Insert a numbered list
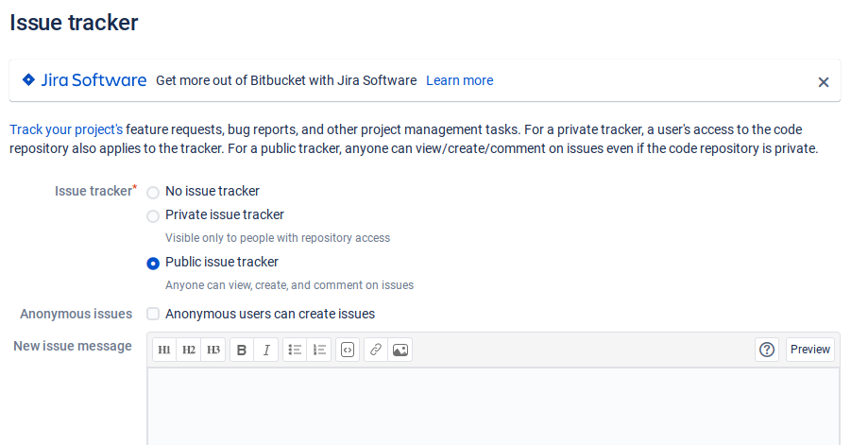This screenshot has width=868, height=445. [319, 350]
